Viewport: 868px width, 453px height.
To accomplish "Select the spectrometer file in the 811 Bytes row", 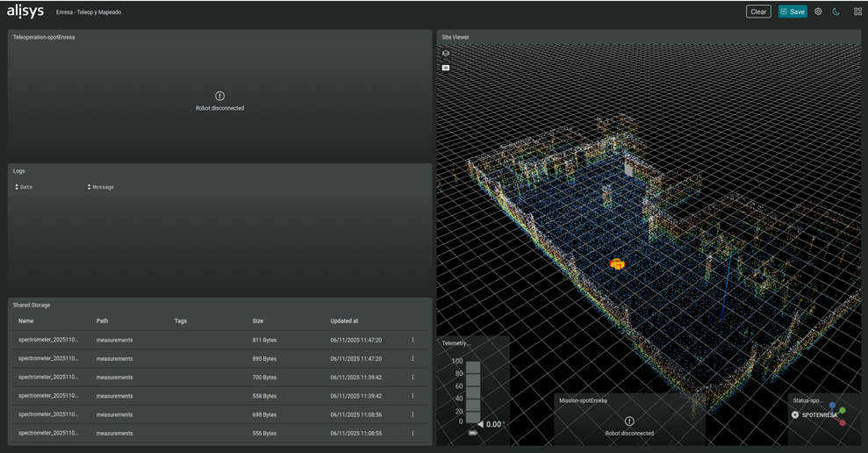I will 48,340.
